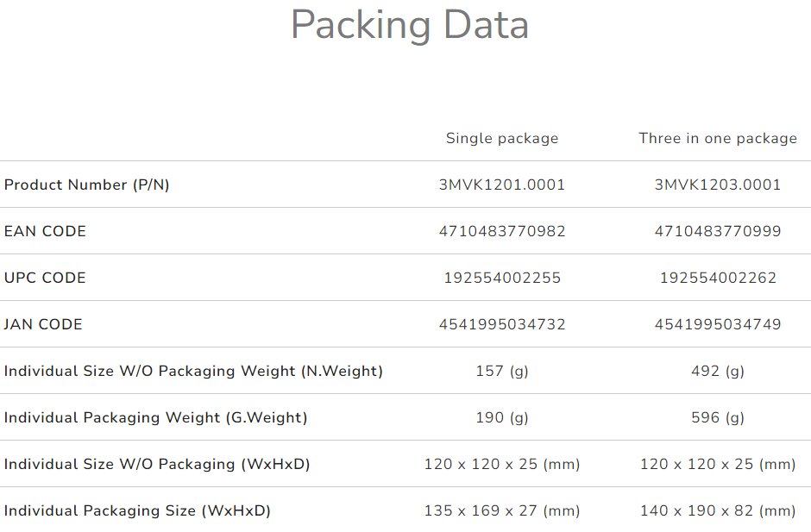Screen dimensions: 811x532
Task: Click the Product Number (P/N) row label
Action: (86, 185)
